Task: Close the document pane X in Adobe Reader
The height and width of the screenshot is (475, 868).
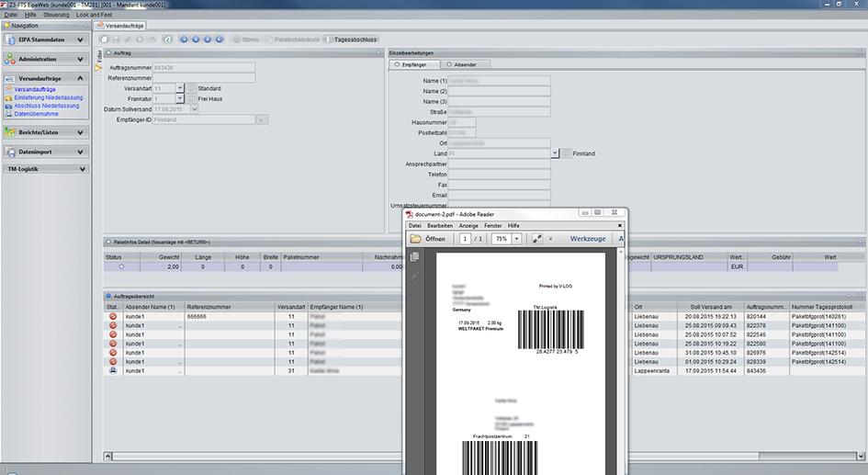Action: 620,225
